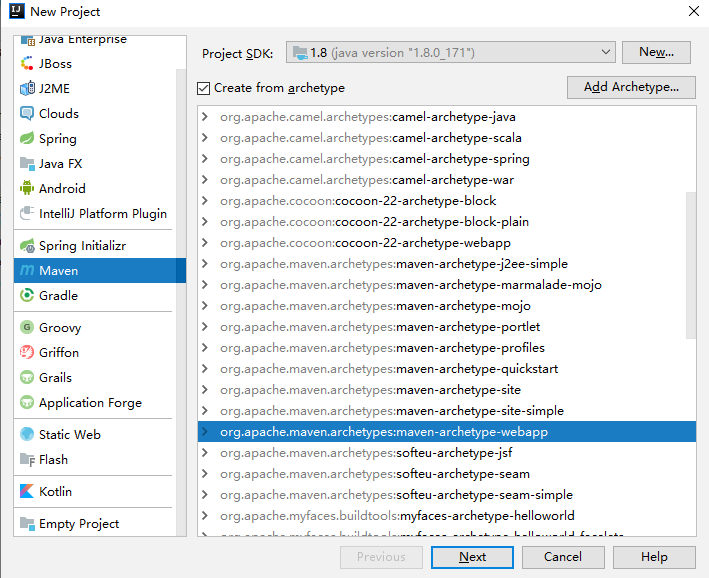
Task: Click the Spring Initializr icon
Action: 27,246
